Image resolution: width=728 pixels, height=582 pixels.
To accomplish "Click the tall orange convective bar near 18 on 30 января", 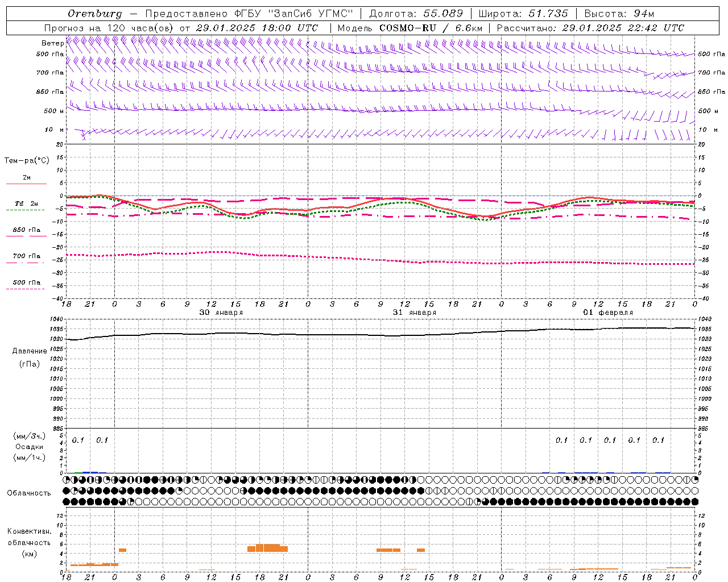I will tap(267, 548).
